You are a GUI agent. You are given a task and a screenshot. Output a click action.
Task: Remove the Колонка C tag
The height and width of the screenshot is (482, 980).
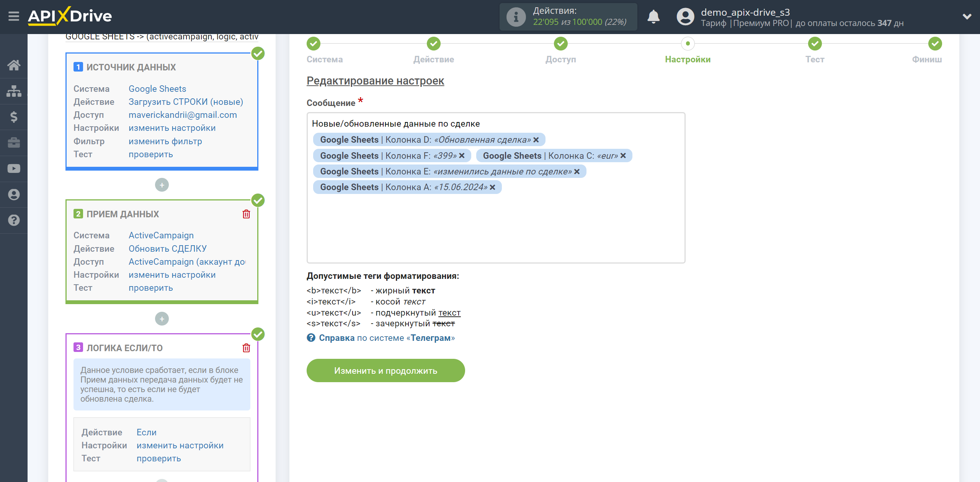[x=623, y=156]
